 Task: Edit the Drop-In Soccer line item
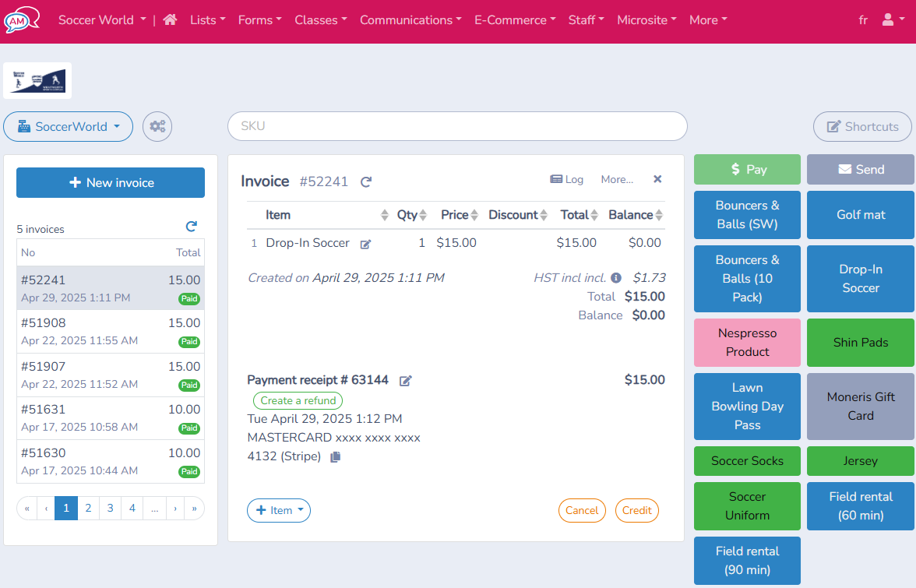click(366, 244)
